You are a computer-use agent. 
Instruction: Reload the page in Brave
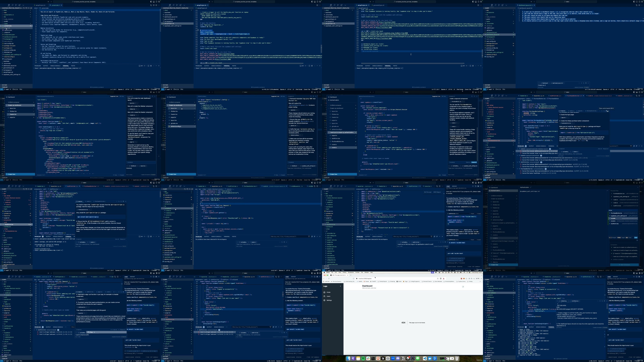tap(329, 279)
